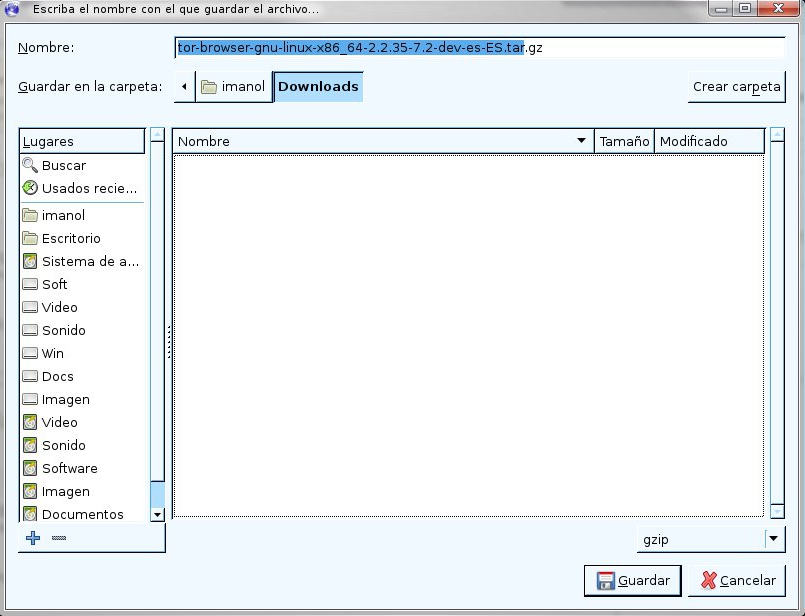805x616 pixels.
Task: Click the file list scrollbar down arrow
Action: pos(777,511)
